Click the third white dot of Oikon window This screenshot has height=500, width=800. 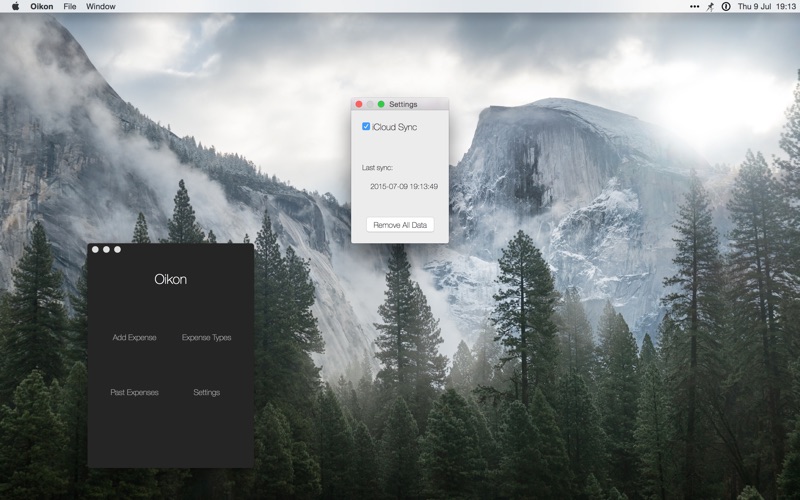[x=117, y=249]
